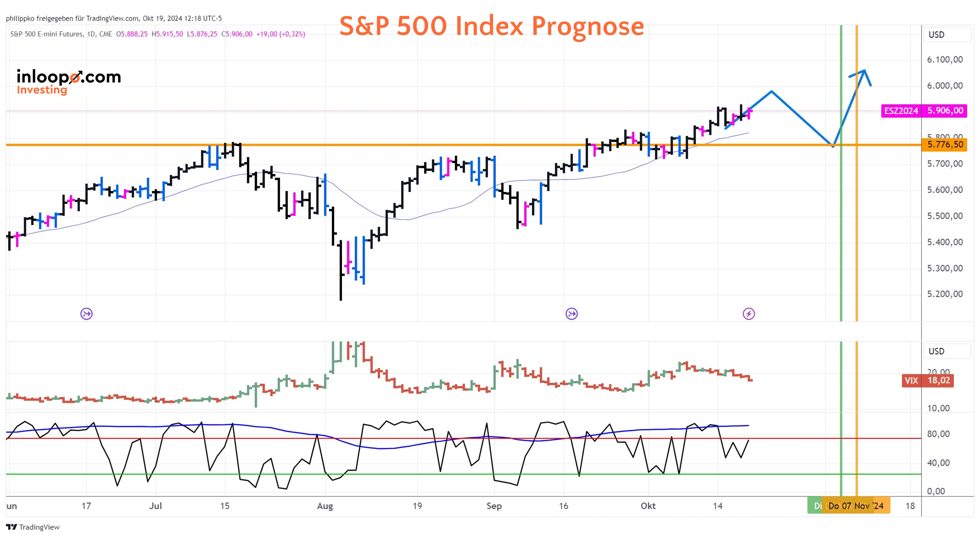Click the TradingView logo at bottom left
The width and height of the screenshot is (980, 537).
pyautogui.click(x=33, y=527)
